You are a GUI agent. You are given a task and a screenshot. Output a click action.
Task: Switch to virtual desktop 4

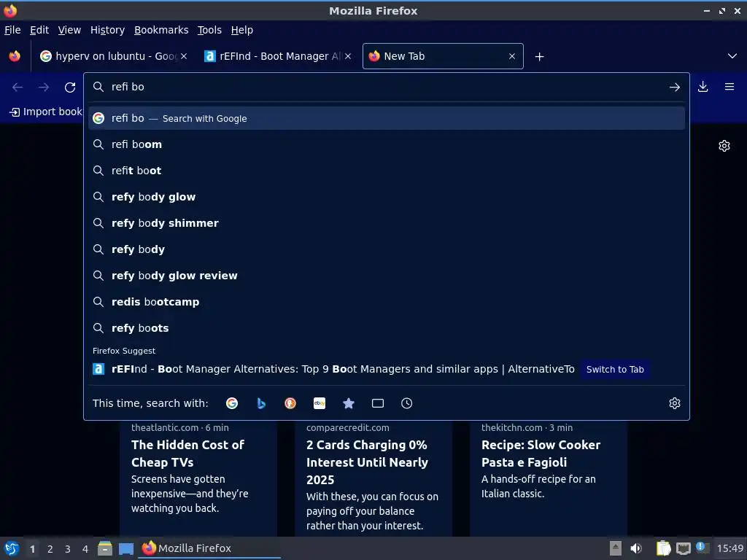click(85, 549)
